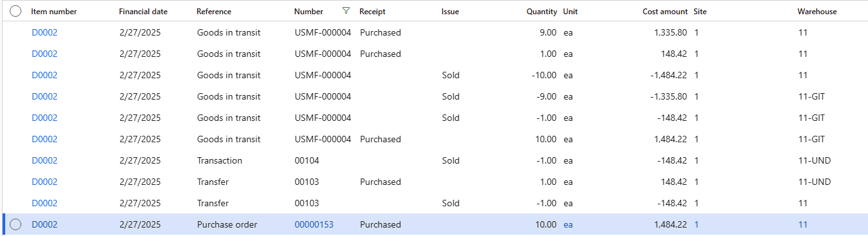The height and width of the screenshot is (236, 868).
Task: Open the Financial date column header
Action: (143, 12)
